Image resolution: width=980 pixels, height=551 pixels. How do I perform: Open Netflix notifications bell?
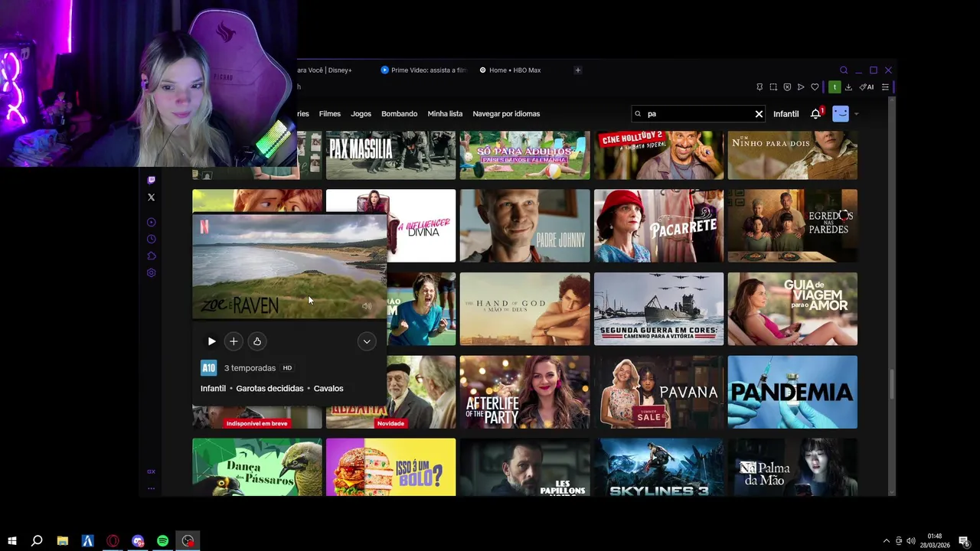coord(815,113)
